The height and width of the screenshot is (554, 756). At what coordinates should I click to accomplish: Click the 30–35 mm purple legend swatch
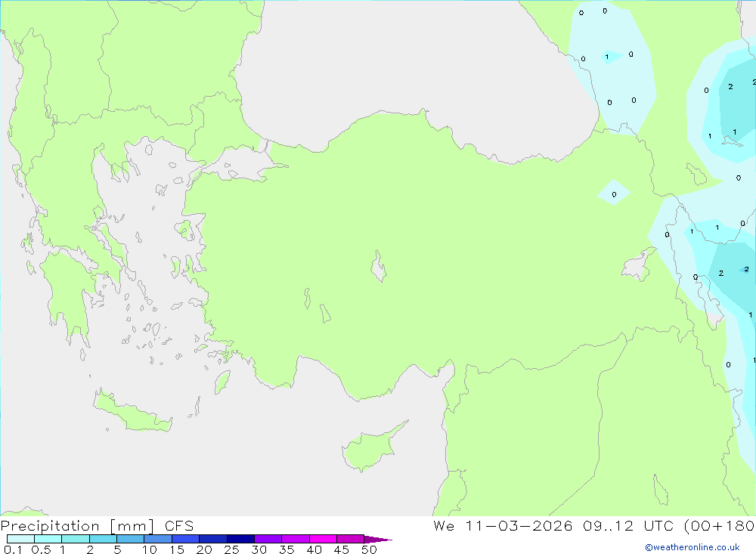268,539
